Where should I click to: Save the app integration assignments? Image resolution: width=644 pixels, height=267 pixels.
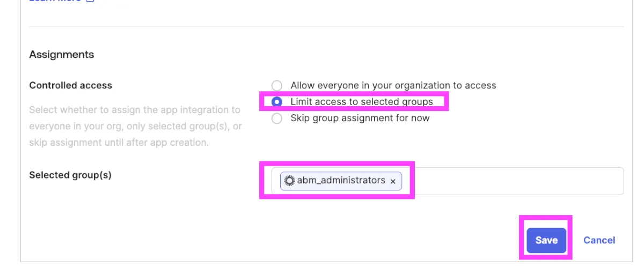click(546, 240)
